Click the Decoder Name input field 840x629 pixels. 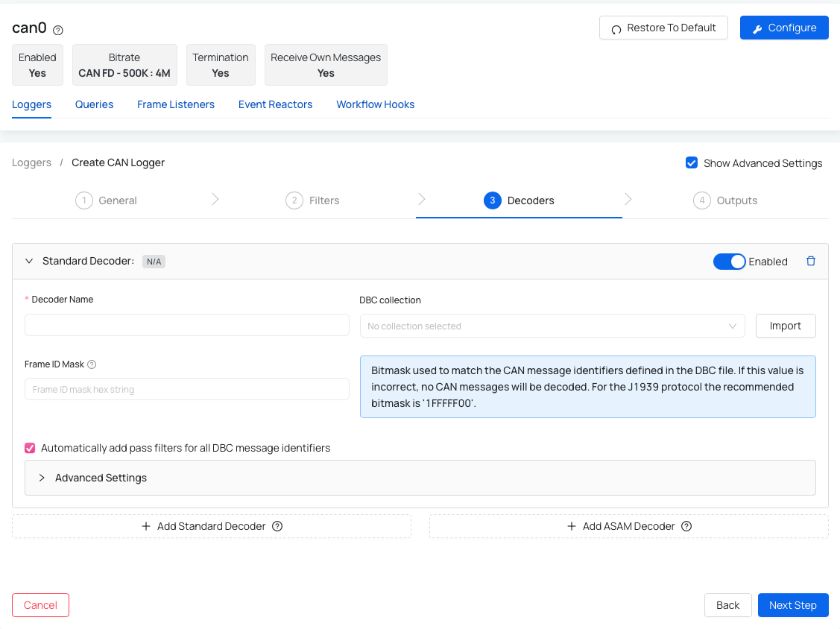[x=187, y=325]
